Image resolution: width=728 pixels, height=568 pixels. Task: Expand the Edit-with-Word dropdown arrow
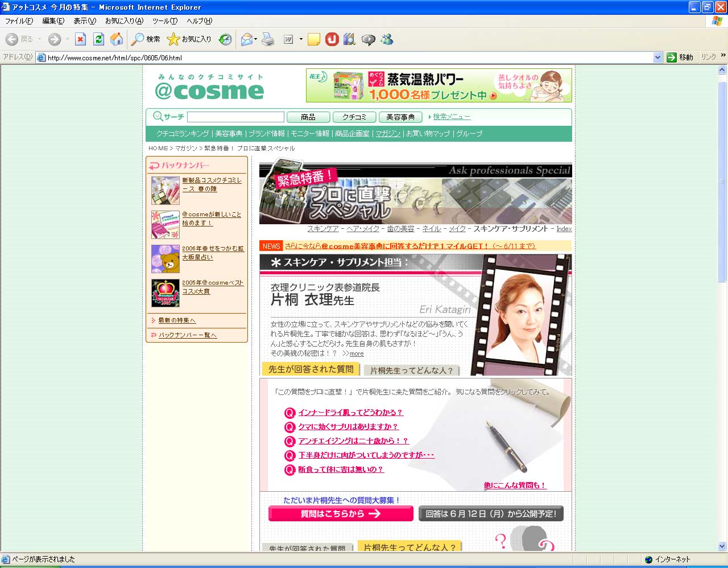point(301,39)
